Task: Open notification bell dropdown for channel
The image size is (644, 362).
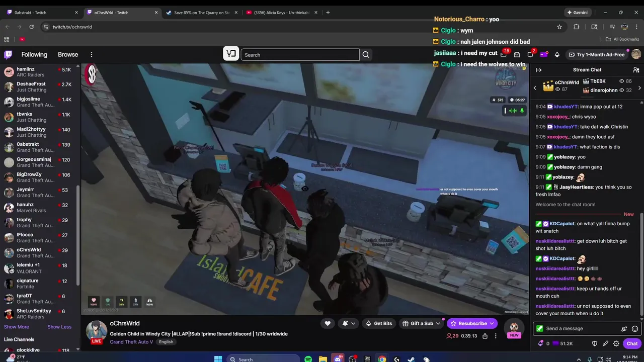Action: coord(349,323)
